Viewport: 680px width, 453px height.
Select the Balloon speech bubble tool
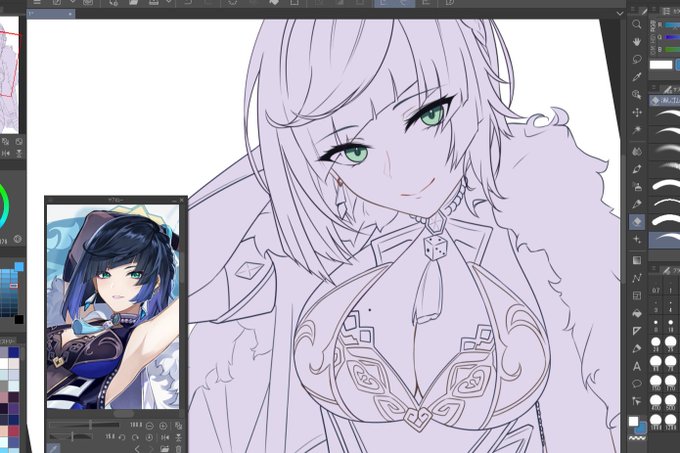[x=637, y=384]
